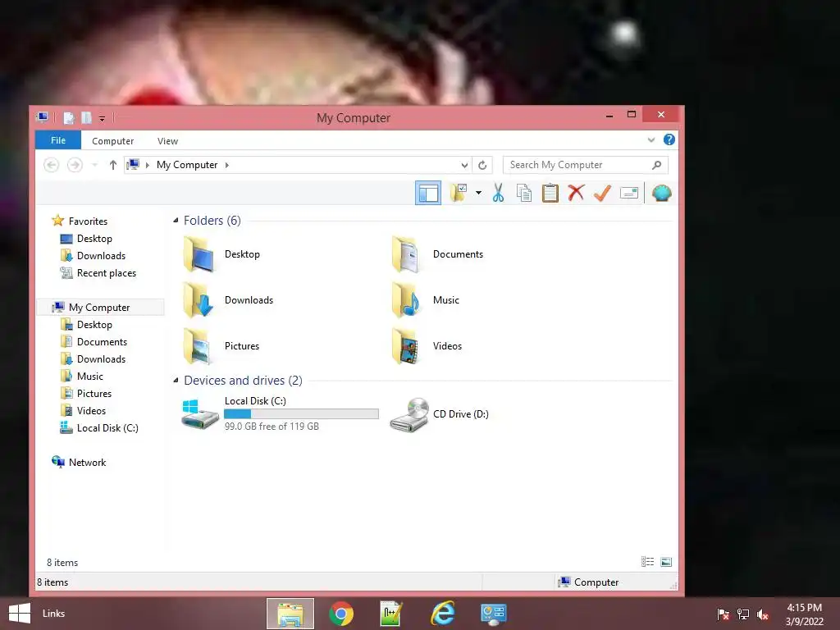The image size is (840, 630).
Task: Go back with the Back arrow
Action: coord(52,165)
